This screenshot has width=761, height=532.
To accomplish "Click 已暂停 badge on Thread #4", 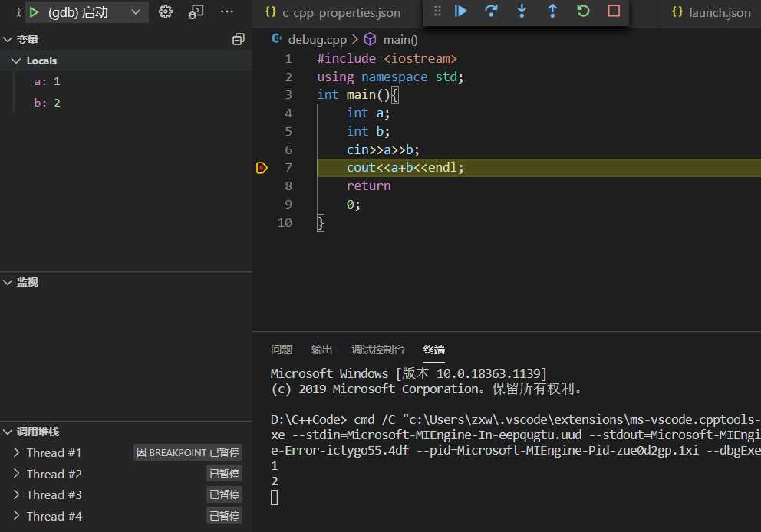I will [224, 515].
